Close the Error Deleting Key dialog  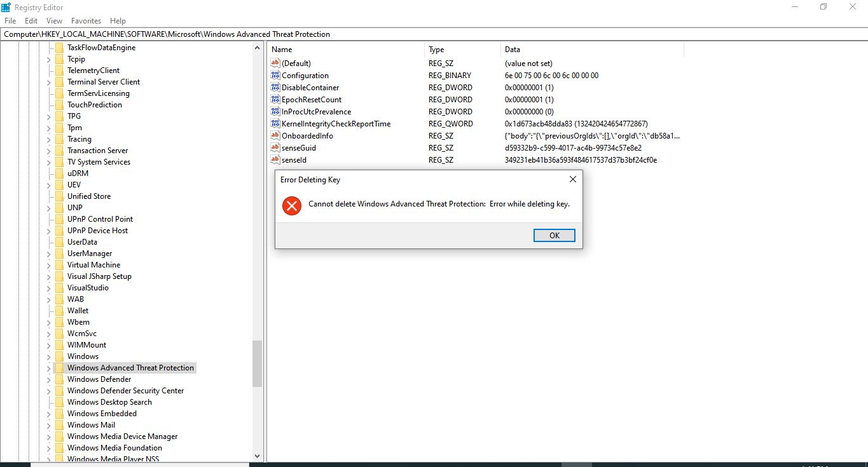point(572,179)
